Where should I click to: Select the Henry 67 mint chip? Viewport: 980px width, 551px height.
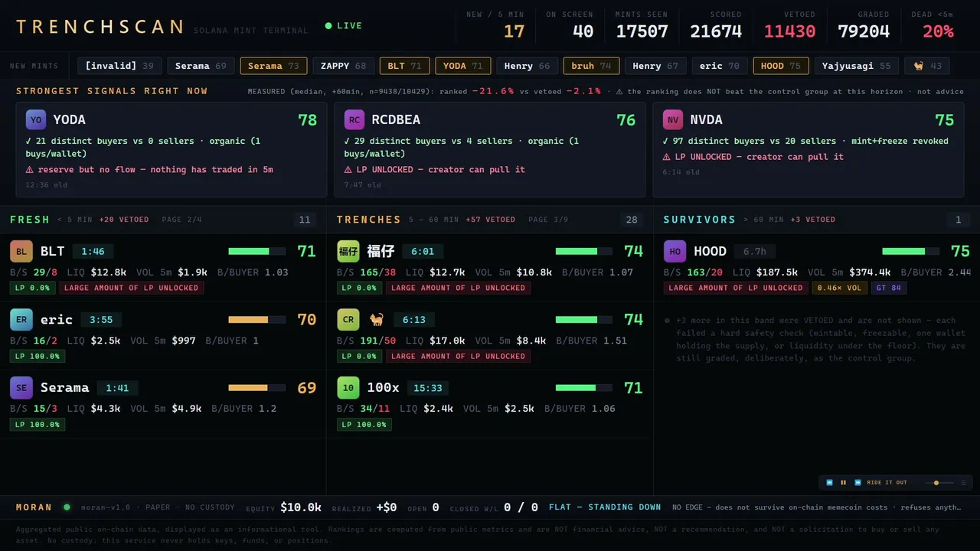pyautogui.click(x=655, y=66)
